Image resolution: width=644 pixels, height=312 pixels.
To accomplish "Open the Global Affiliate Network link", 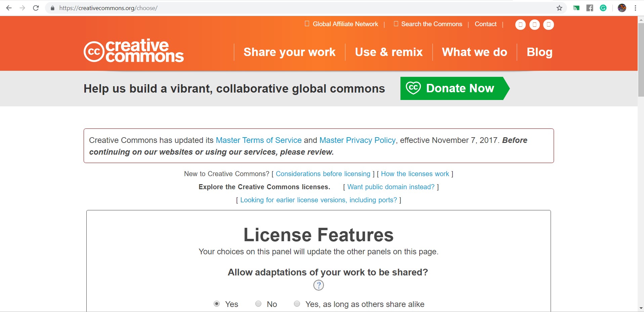I will pos(345,24).
